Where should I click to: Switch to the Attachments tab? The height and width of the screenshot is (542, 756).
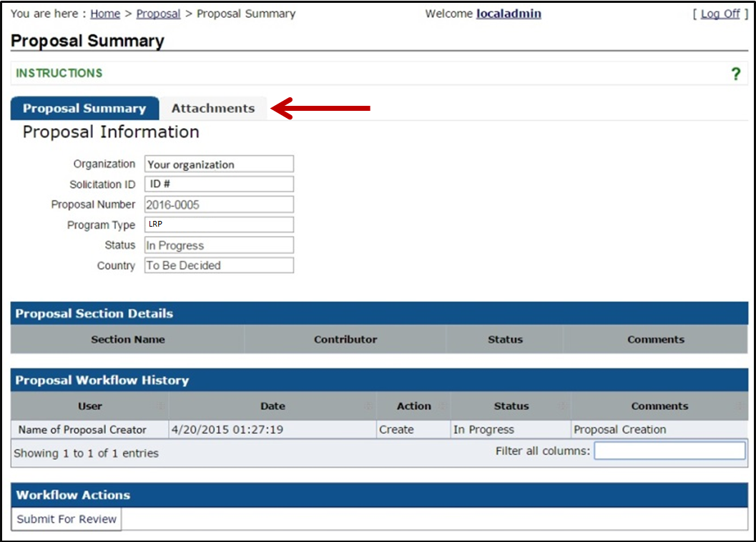pos(213,109)
